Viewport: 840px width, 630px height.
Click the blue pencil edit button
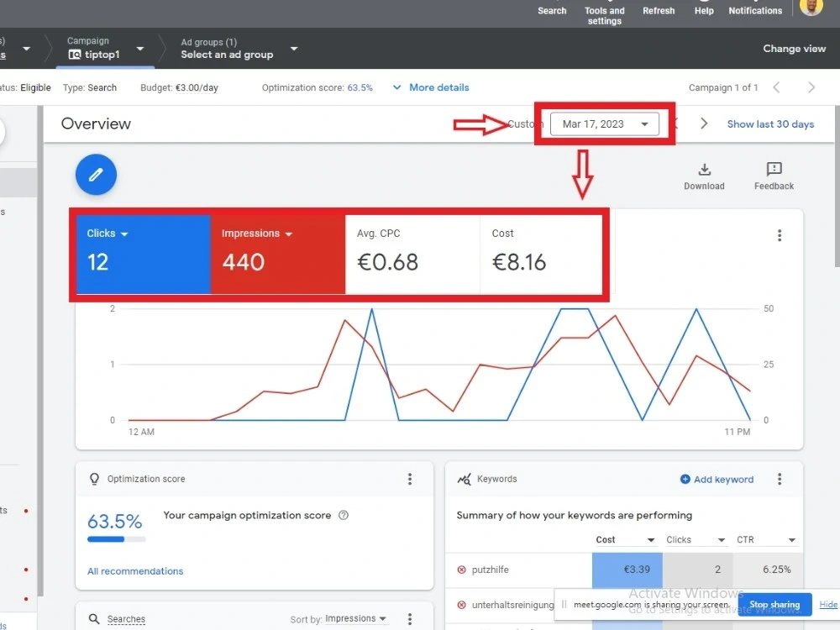(x=96, y=175)
